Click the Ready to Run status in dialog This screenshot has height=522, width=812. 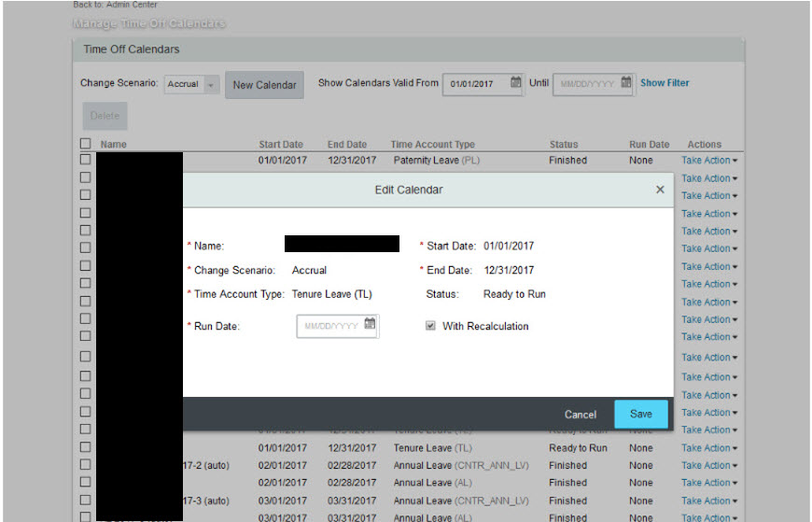click(514, 294)
